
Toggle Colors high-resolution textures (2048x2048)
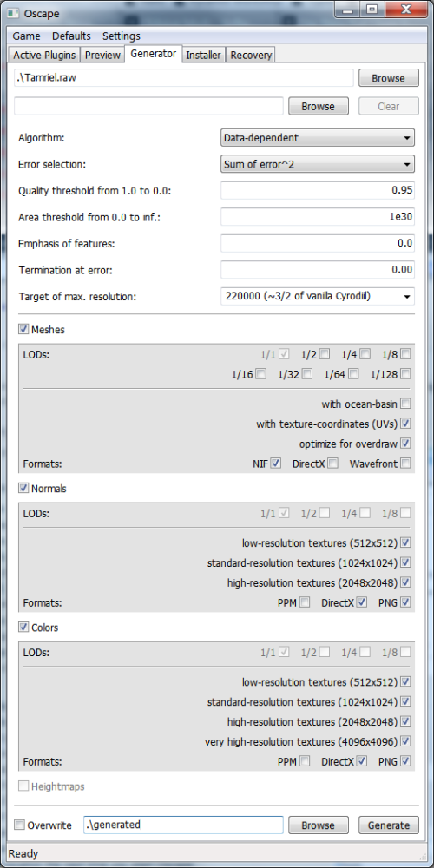[405, 721]
